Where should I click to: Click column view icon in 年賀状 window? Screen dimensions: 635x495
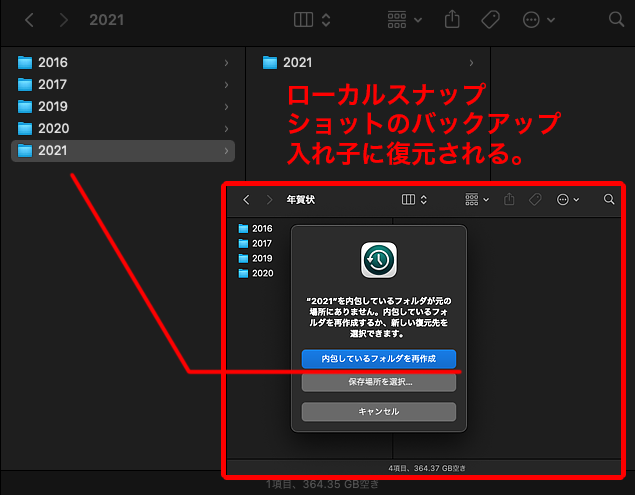408,199
